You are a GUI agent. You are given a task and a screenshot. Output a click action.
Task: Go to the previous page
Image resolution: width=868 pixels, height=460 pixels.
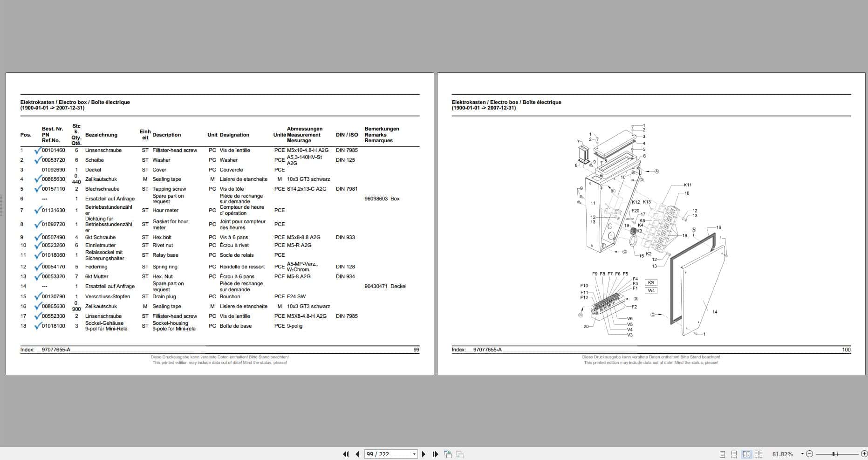[357, 454]
